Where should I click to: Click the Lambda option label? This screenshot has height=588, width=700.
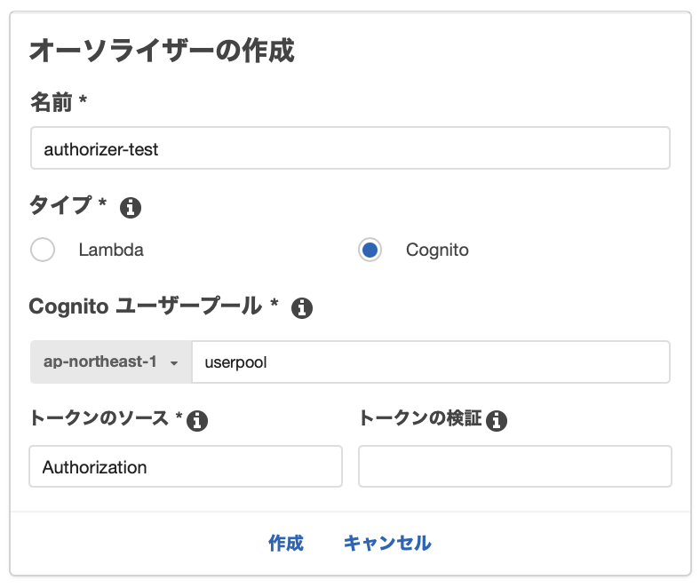tap(111, 250)
